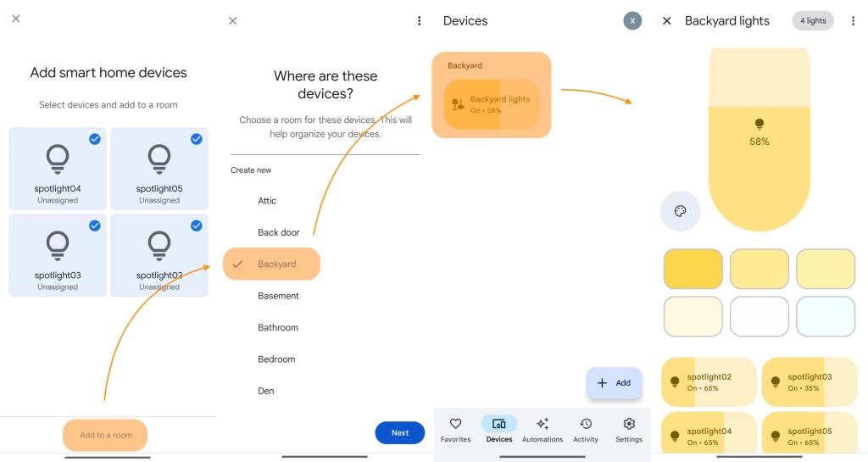Pick the deepest yellow color swatch
This screenshot has height=462, width=868.
click(693, 270)
